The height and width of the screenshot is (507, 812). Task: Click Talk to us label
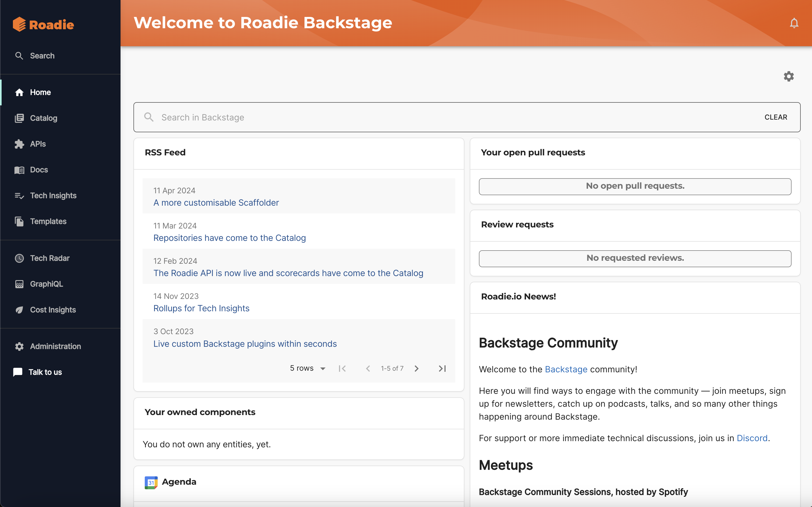45,372
